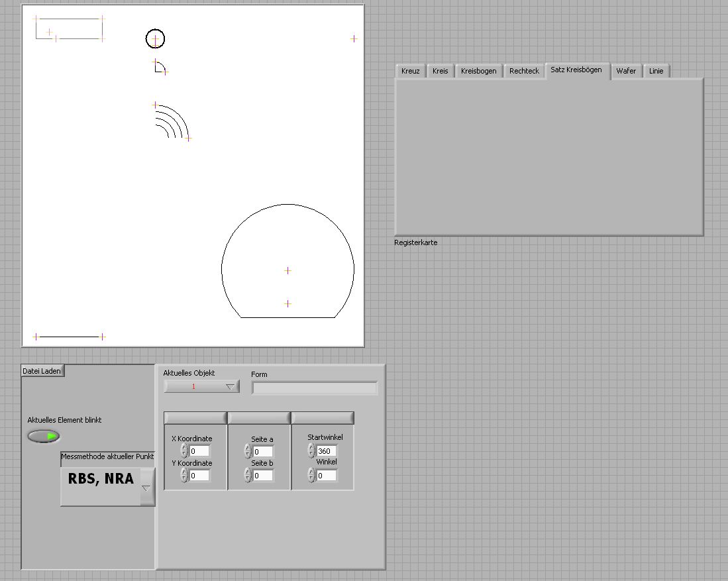Click the small quarter-arc shape
Screen dimensions: 728x581
[x=160, y=66]
